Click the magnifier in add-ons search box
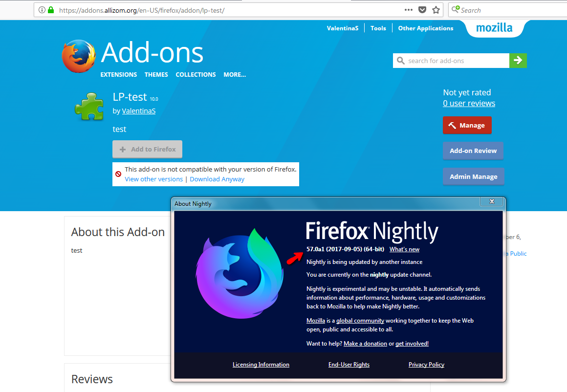This screenshot has height=392, width=567. click(401, 61)
